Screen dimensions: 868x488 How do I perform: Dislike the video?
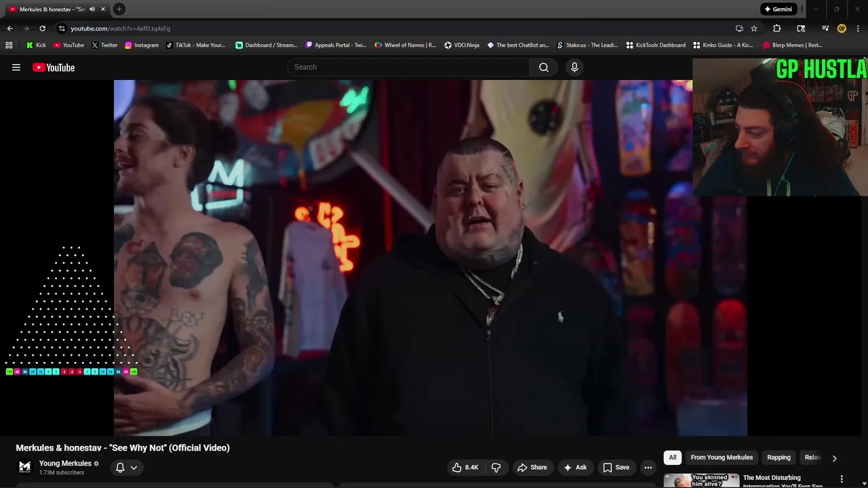[496, 468]
